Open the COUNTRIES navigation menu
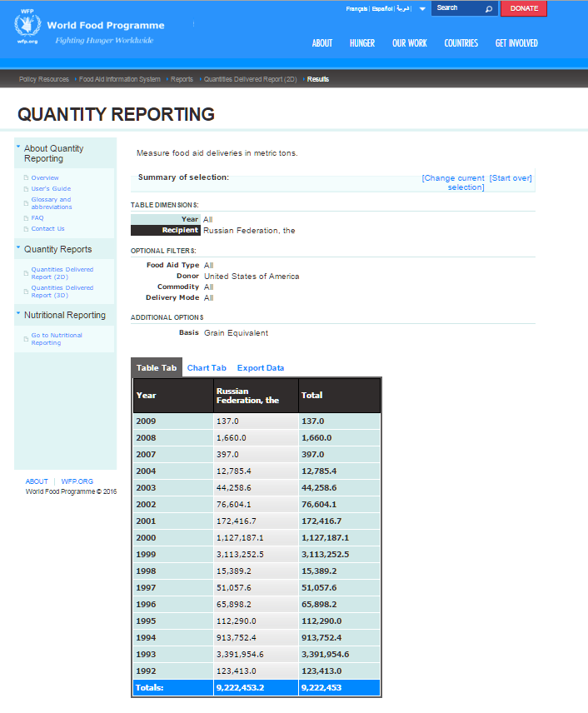The height and width of the screenshot is (713, 588). [x=461, y=43]
